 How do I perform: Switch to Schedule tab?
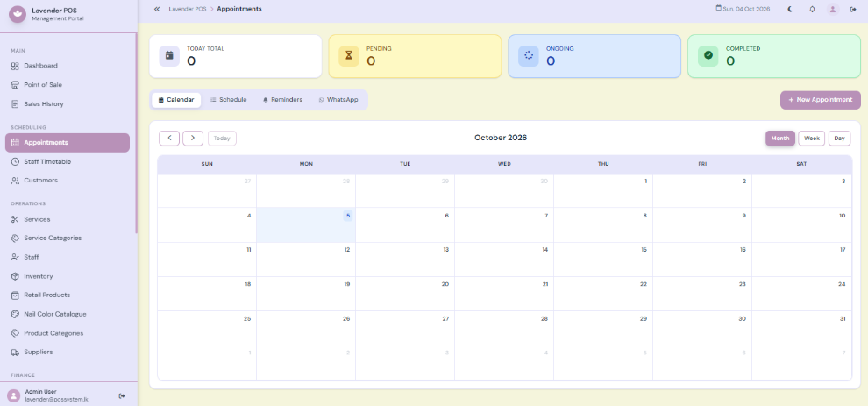229,100
